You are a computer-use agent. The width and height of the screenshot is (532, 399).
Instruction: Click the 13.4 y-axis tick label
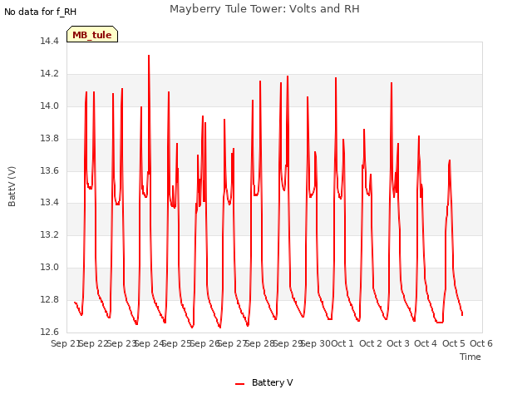point(50,203)
